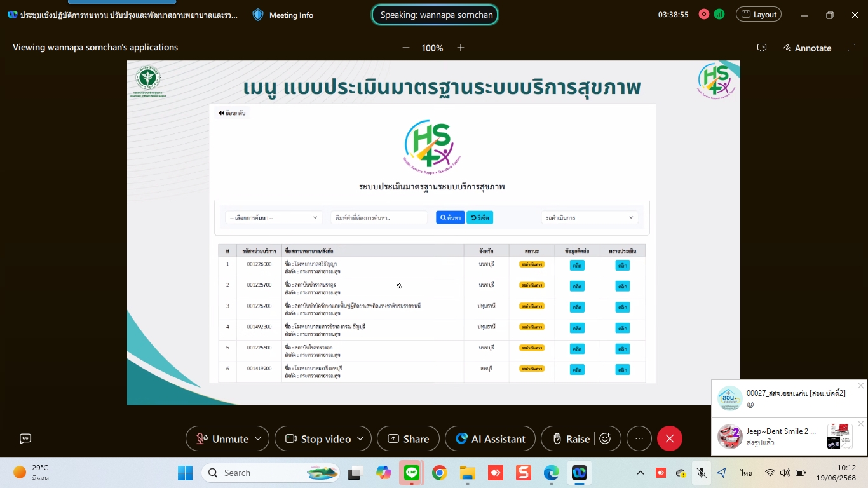Select facility code 001226200
The width and height of the screenshot is (868, 488).
pos(259,306)
